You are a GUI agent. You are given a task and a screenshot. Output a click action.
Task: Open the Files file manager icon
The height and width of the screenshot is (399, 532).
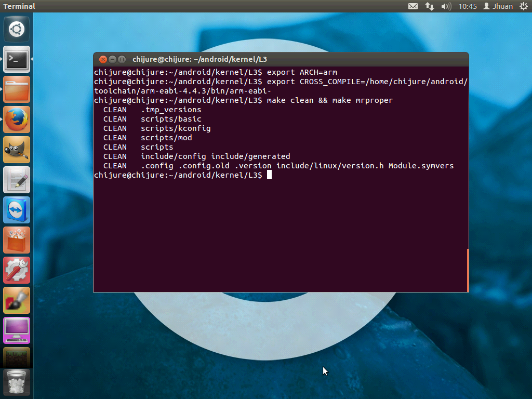point(16,89)
